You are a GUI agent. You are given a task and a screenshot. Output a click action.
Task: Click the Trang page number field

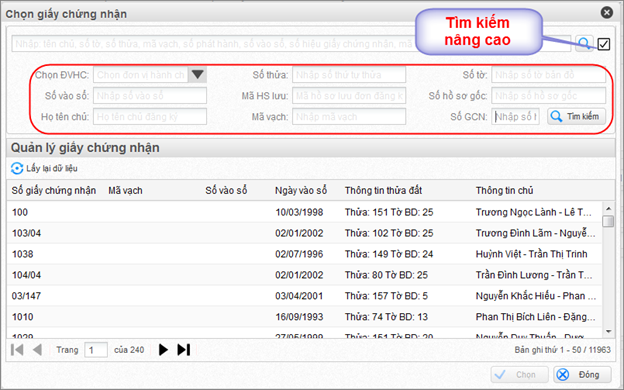click(96, 350)
